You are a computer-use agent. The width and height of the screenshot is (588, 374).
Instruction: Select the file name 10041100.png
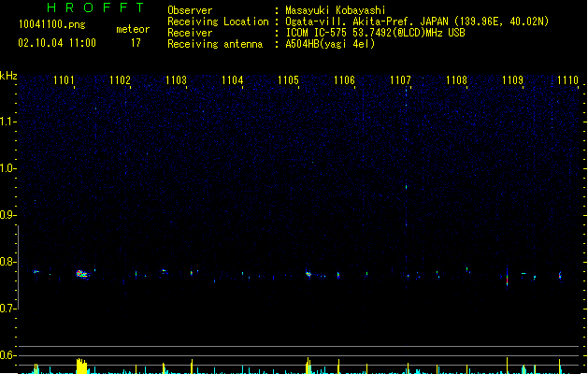tap(51, 24)
